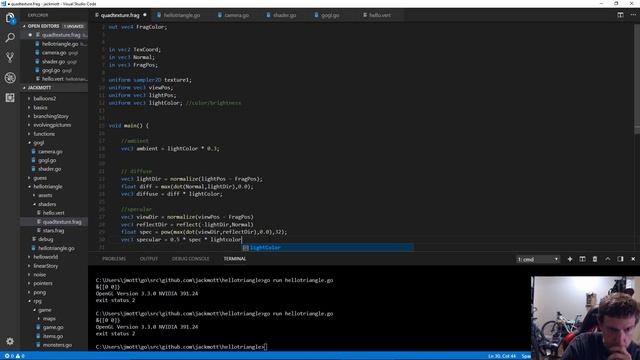Image resolution: width=640 pixels, height=360 pixels.
Task: Split the editor to the side
Action: pyautogui.click(x=620, y=15)
